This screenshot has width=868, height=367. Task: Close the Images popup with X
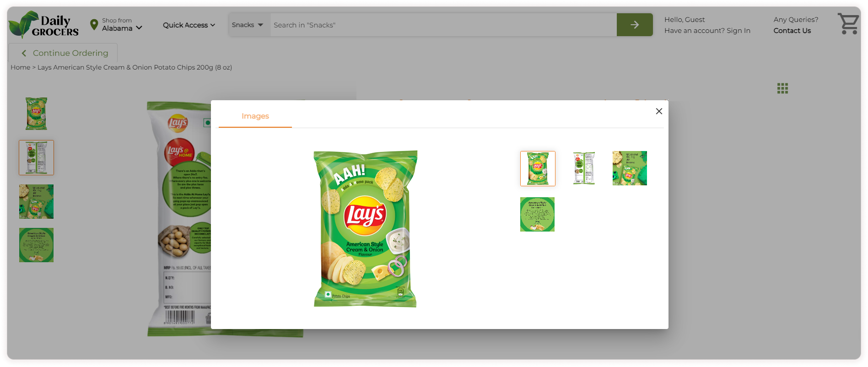pyautogui.click(x=659, y=111)
